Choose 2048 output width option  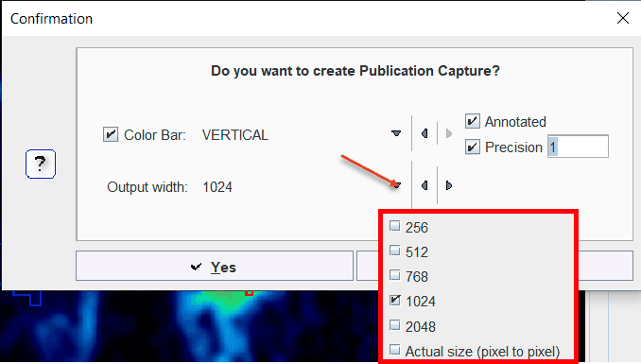[412, 327]
